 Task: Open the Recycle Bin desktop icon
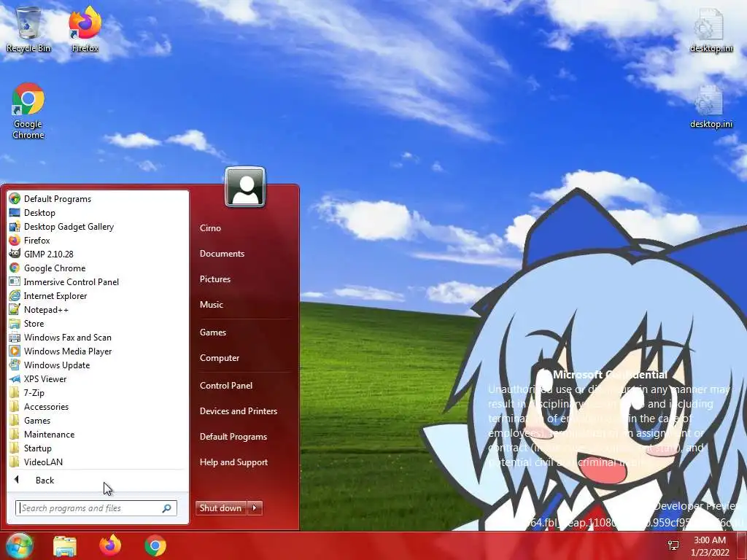tap(28, 28)
